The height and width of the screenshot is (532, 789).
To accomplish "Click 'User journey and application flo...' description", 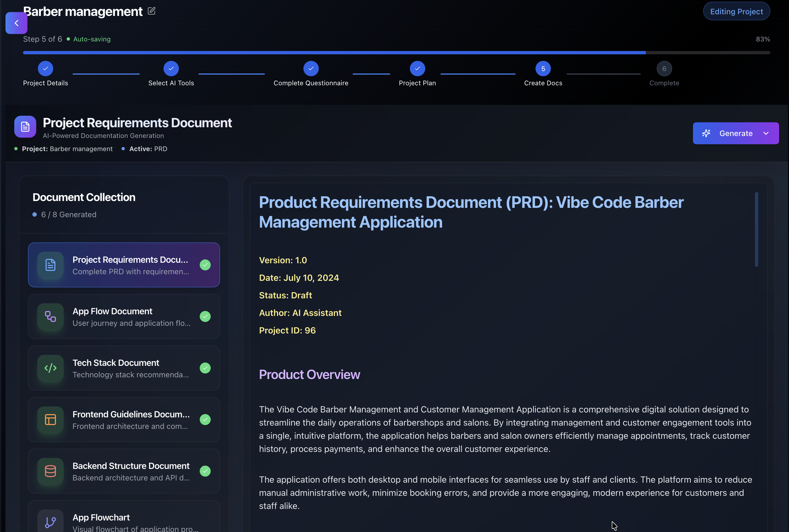I will (132, 323).
